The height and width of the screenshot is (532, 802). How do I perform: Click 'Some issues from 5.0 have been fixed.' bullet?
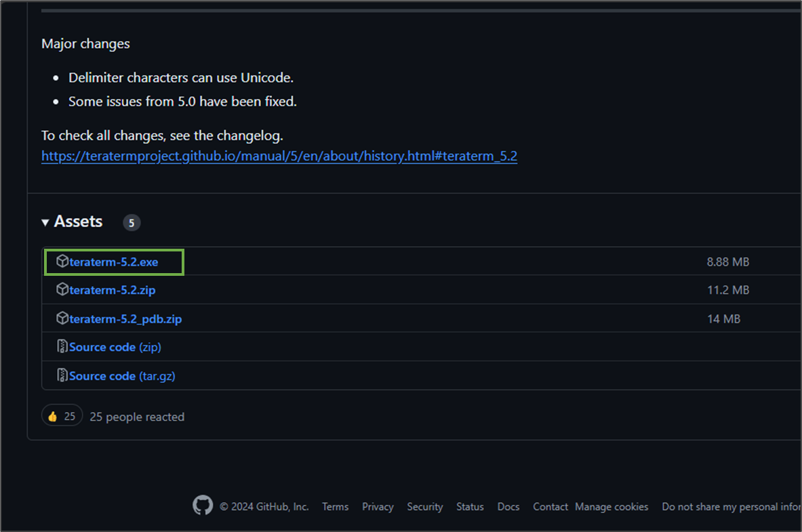pyautogui.click(x=182, y=102)
